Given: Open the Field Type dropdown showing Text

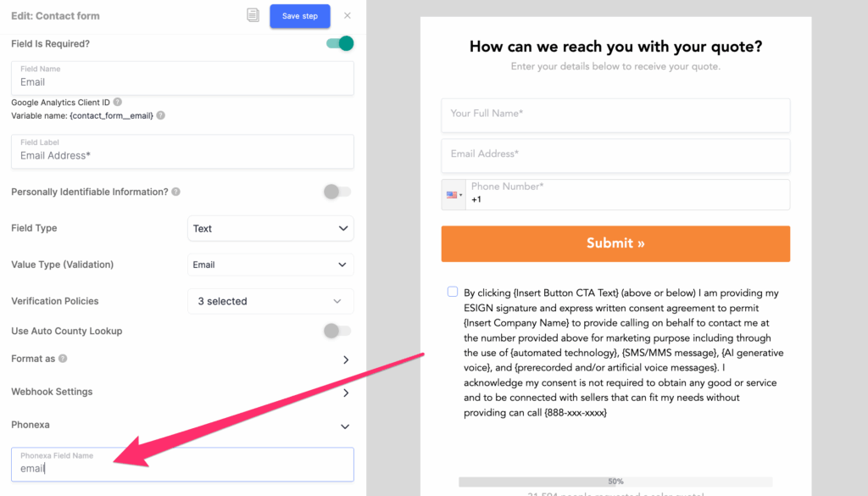Looking at the screenshot, I should coord(270,228).
